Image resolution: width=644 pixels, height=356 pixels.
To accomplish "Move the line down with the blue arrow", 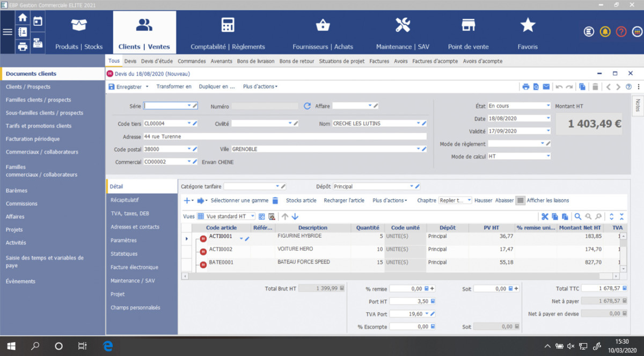I will point(295,216).
